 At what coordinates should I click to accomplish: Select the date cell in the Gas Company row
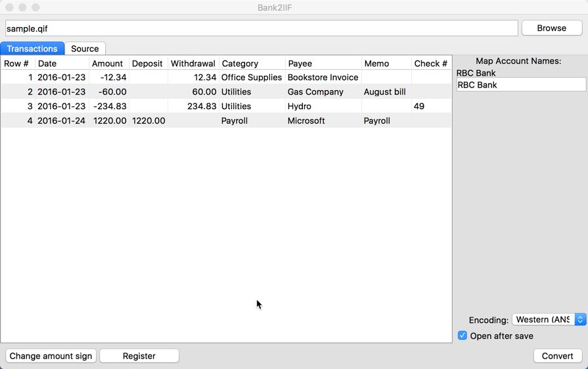[62, 91]
